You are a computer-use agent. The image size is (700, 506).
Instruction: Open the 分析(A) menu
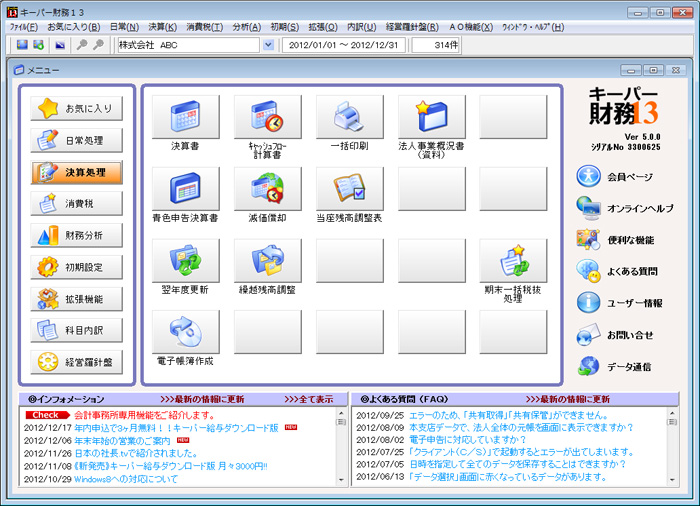pos(246,27)
